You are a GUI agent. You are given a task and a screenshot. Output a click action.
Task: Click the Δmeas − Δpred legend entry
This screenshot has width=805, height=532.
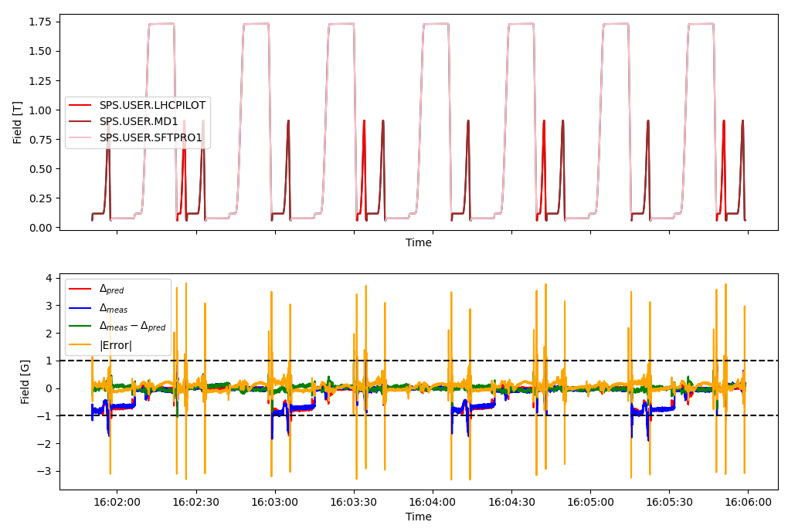132,327
